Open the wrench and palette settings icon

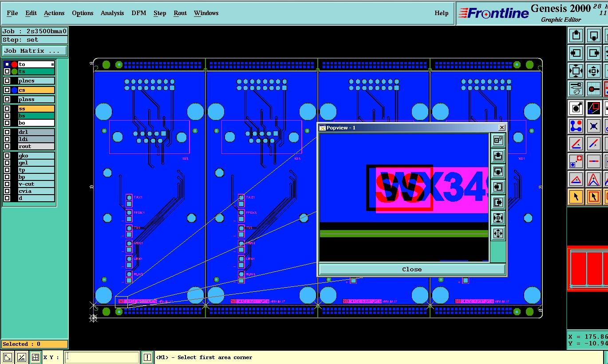click(576, 89)
